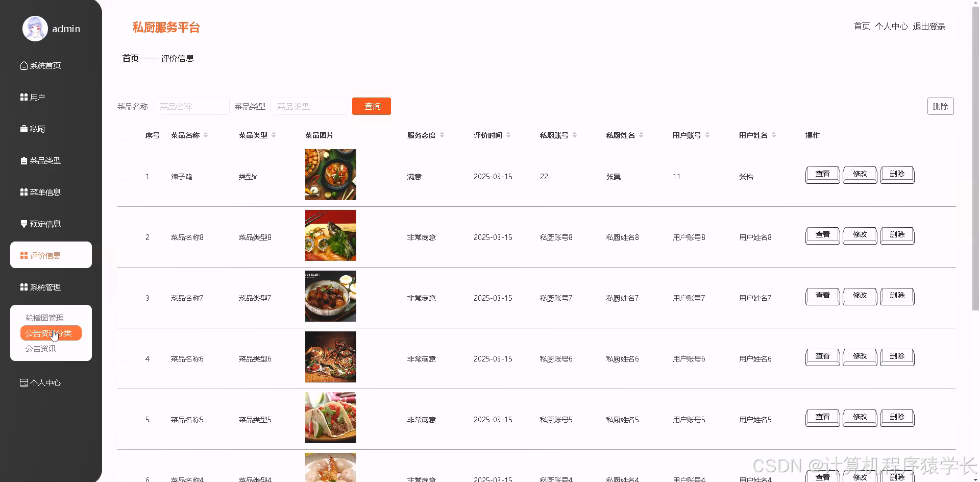Click 修改 for the 辣子鸡 row
980x482 pixels.
(860, 175)
